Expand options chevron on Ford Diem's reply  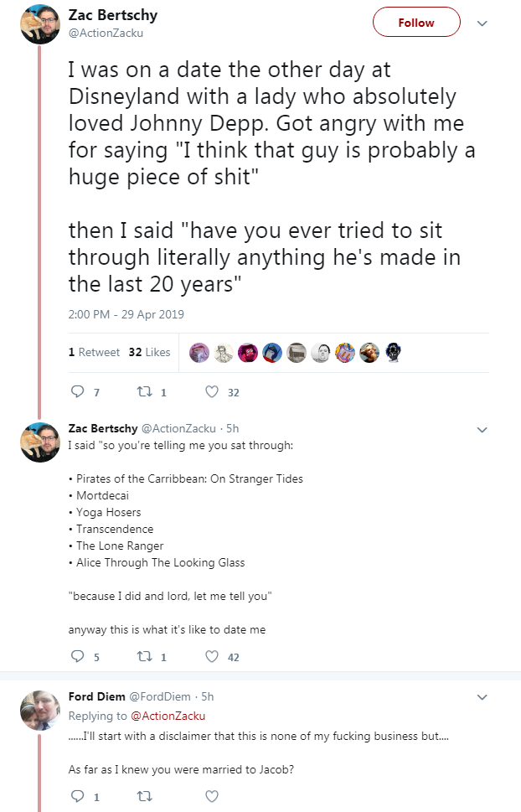pyautogui.click(x=482, y=697)
